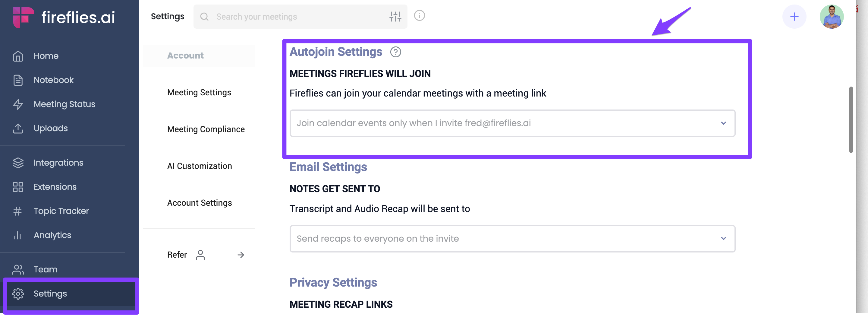Screen dimensions: 868x327
Task: Select Meeting Settings tab
Action: (x=199, y=92)
